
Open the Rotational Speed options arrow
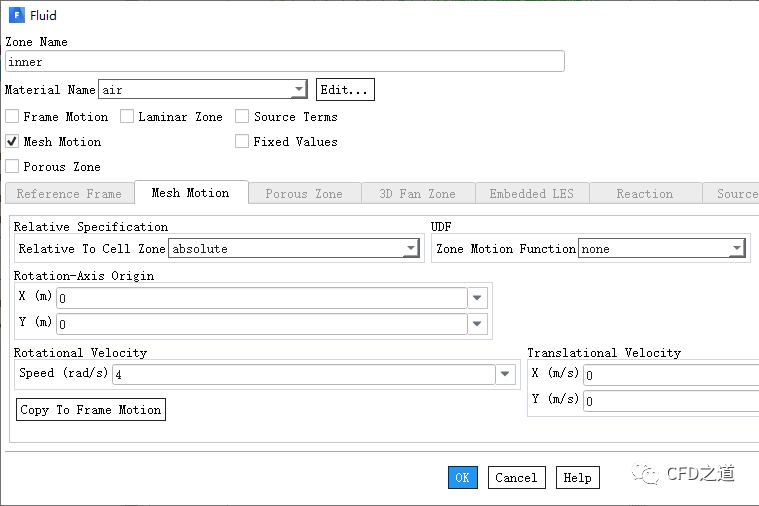click(506, 374)
